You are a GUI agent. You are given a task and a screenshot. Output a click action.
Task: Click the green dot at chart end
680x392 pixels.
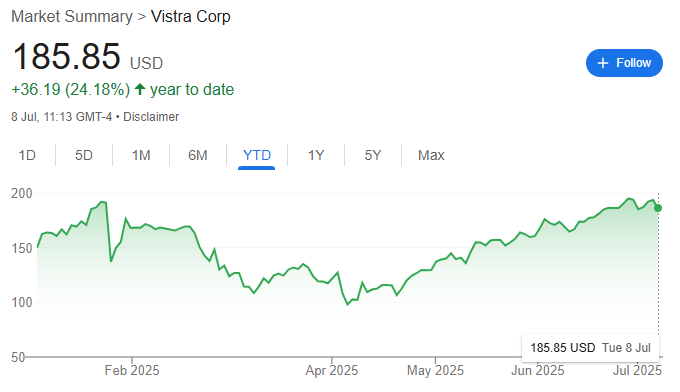(x=658, y=208)
